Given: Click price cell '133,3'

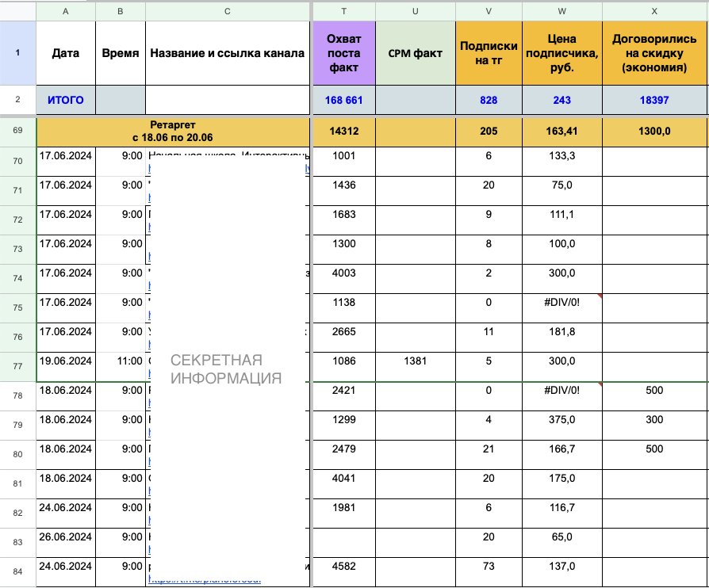Looking at the screenshot, I should (562, 162).
